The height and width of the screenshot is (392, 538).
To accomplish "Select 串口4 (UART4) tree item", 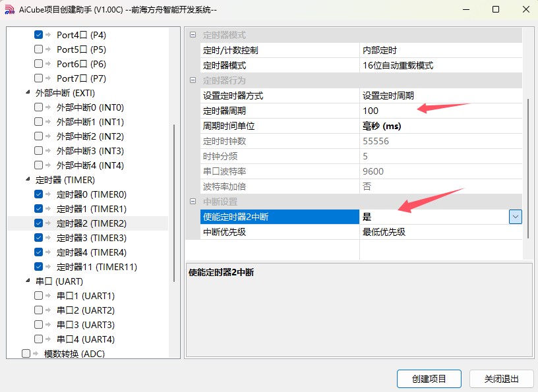I will click(x=86, y=339).
